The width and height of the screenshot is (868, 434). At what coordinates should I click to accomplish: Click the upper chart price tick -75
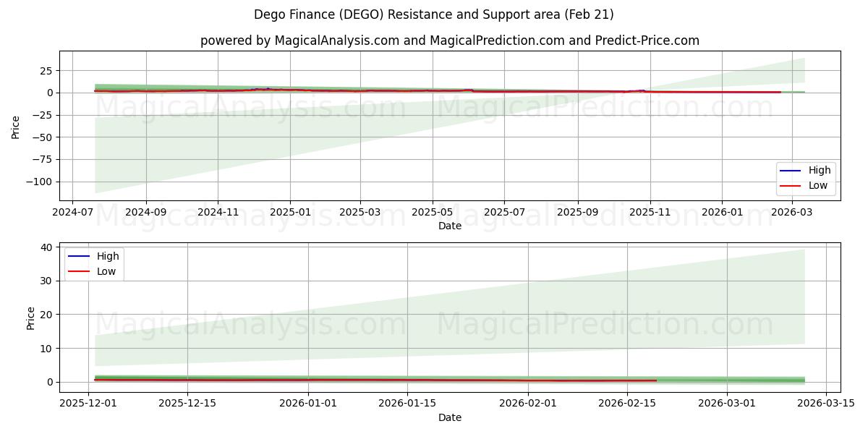(x=43, y=159)
